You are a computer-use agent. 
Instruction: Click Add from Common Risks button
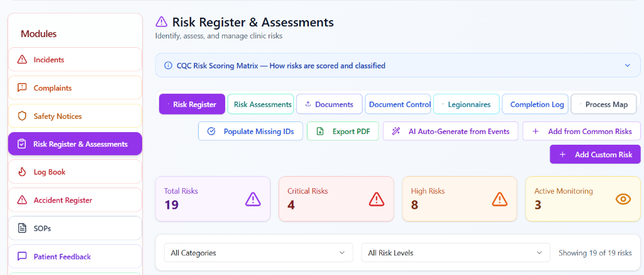point(582,131)
